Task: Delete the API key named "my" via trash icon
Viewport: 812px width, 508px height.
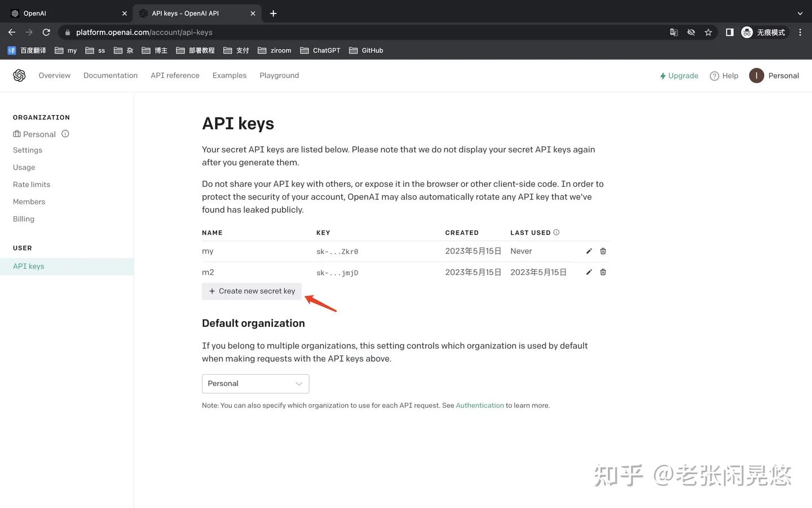Action: coord(603,251)
